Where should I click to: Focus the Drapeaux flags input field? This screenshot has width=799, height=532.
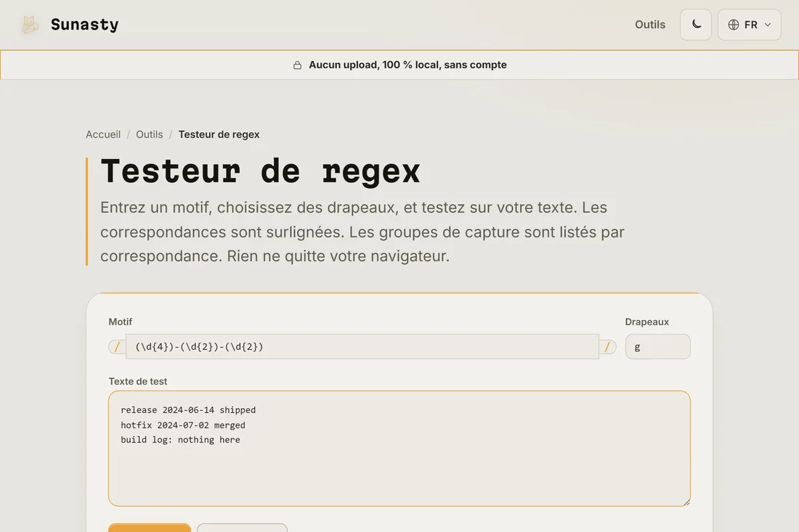tap(657, 347)
